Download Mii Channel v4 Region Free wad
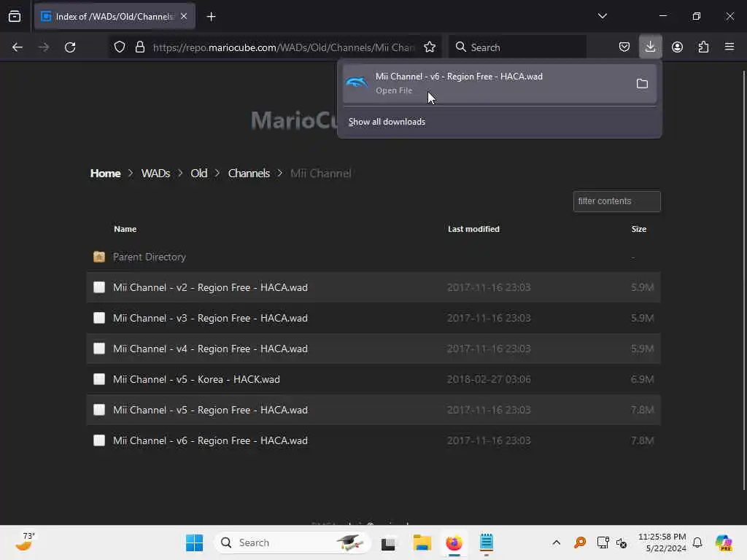Screen dimensions: 747x560 pos(210,349)
